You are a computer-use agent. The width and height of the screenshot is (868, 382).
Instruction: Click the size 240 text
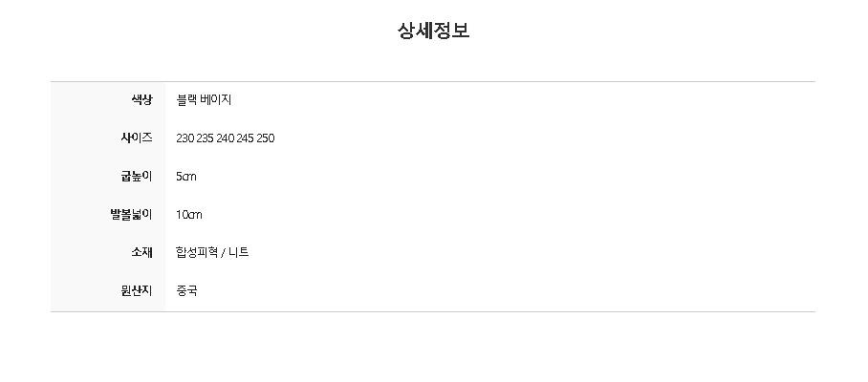click(x=226, y=138)
